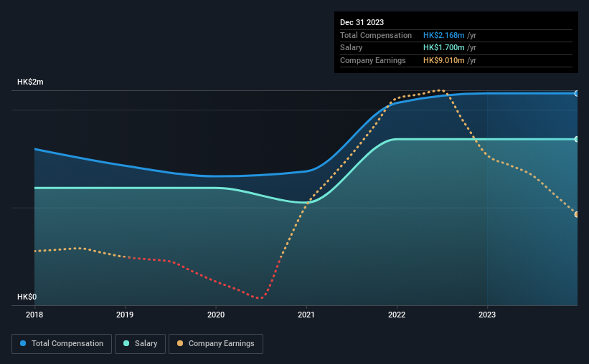Toggle the Salary legend button
Screen dimensions: 589x364
[140, 344]
